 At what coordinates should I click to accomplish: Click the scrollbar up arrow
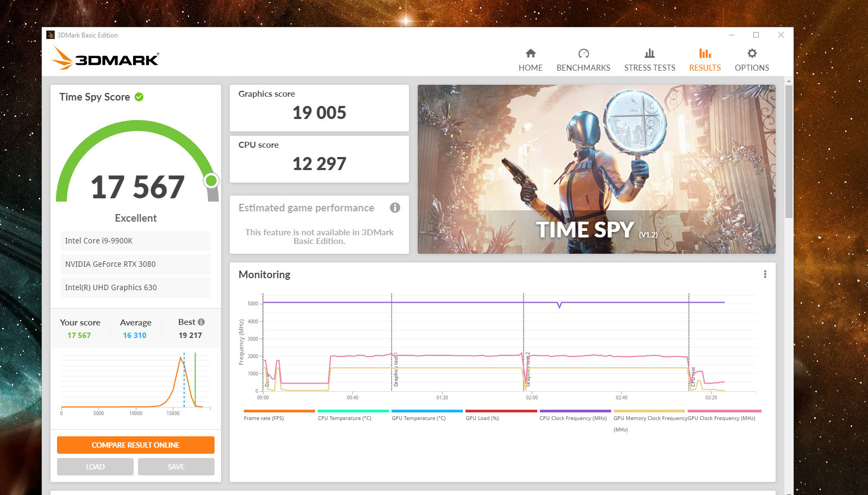pos(789,81)
